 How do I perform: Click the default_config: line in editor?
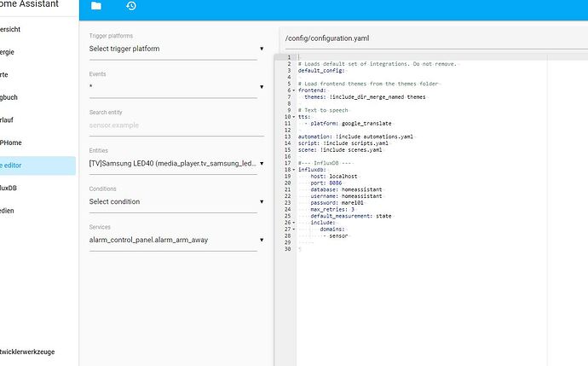coord(321,71)
